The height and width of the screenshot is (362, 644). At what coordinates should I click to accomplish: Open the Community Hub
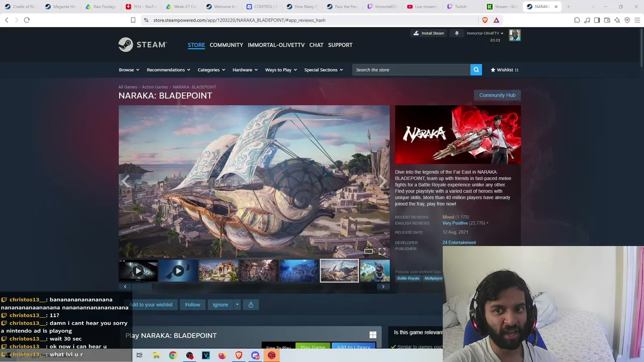pyautogui.click(x=497, y=95)
